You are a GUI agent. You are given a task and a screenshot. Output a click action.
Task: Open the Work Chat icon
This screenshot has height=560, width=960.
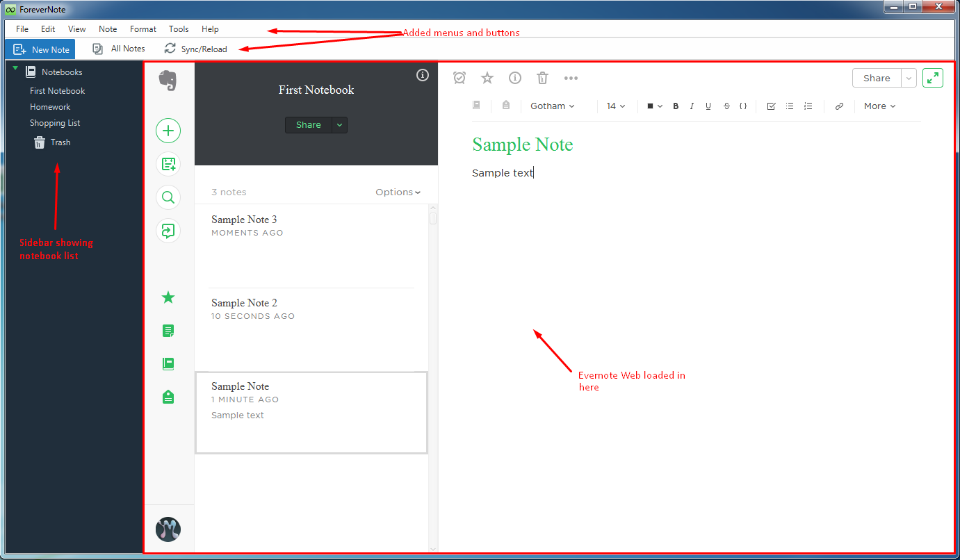coord(168,231)
